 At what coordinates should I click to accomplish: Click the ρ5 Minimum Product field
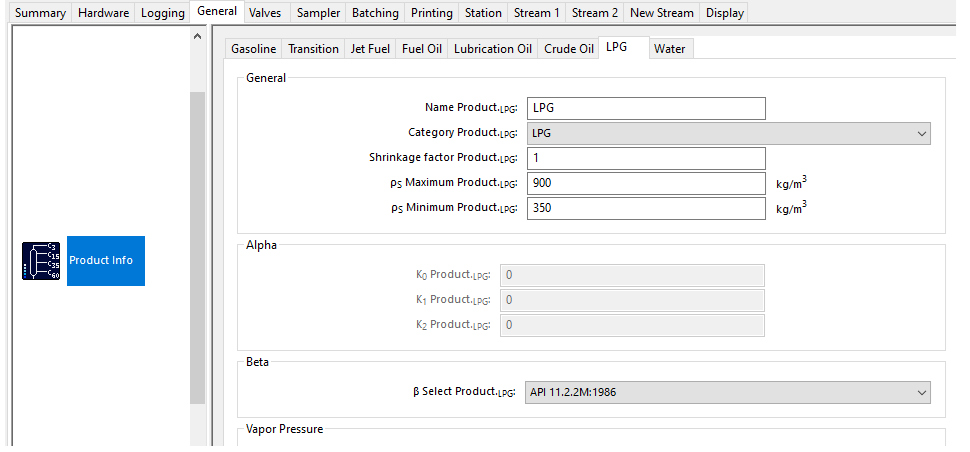point(646,208)
